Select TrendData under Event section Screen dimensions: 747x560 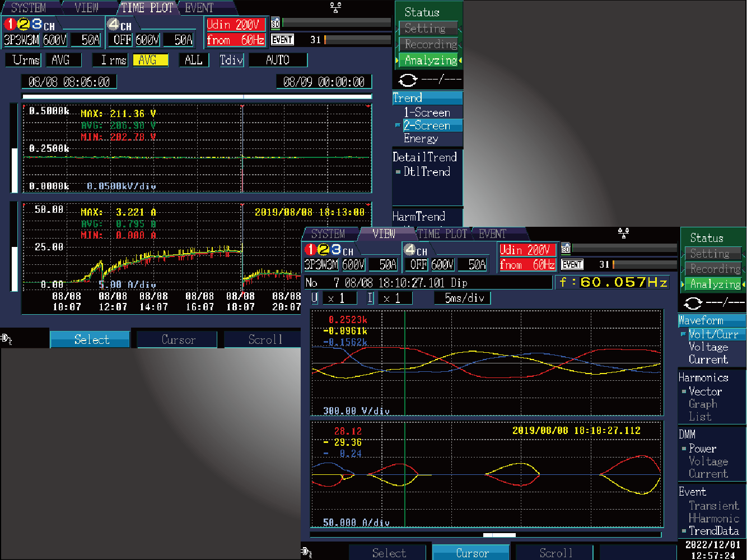point(714,531)
